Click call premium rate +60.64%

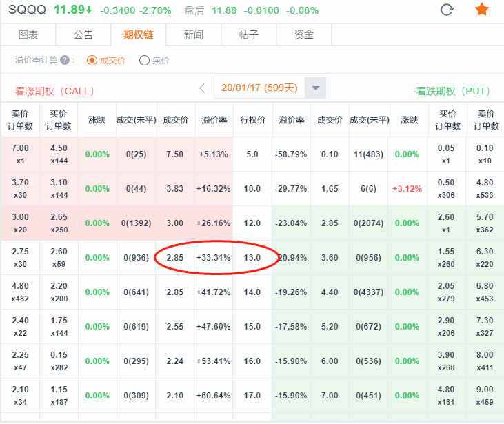214,396
